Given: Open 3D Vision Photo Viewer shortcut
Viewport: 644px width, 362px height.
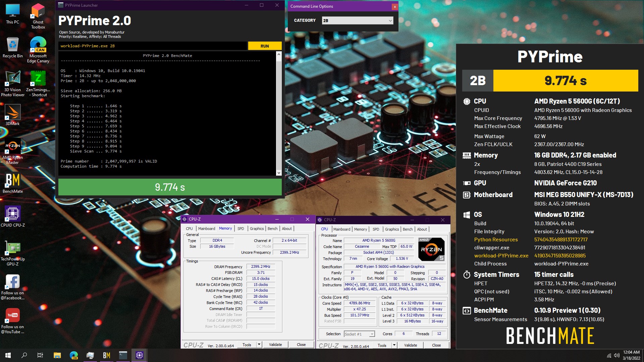Looking at the screenshot, I should tap(12, 84).
